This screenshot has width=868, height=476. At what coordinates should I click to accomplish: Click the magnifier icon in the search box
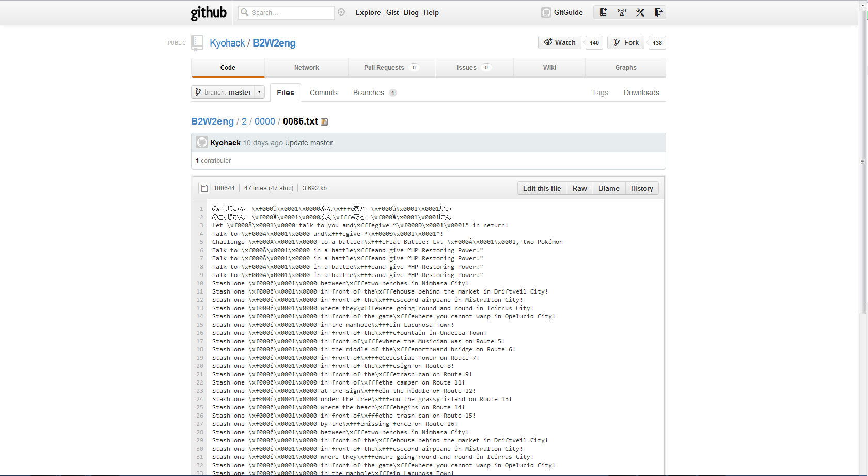pos(245,12)
